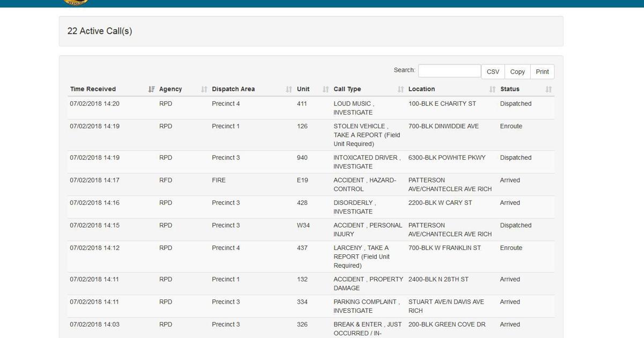Select 07/02/2018 14:03 time cell
Viewport: 644px width, 338px height.
point(94,324)
